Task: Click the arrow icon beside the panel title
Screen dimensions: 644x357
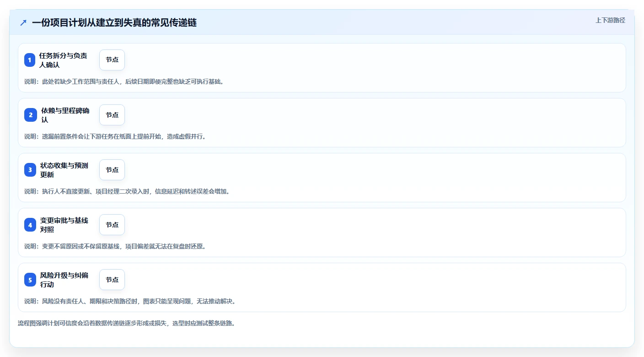Action: pyautogui.click(x=23, y=22)
